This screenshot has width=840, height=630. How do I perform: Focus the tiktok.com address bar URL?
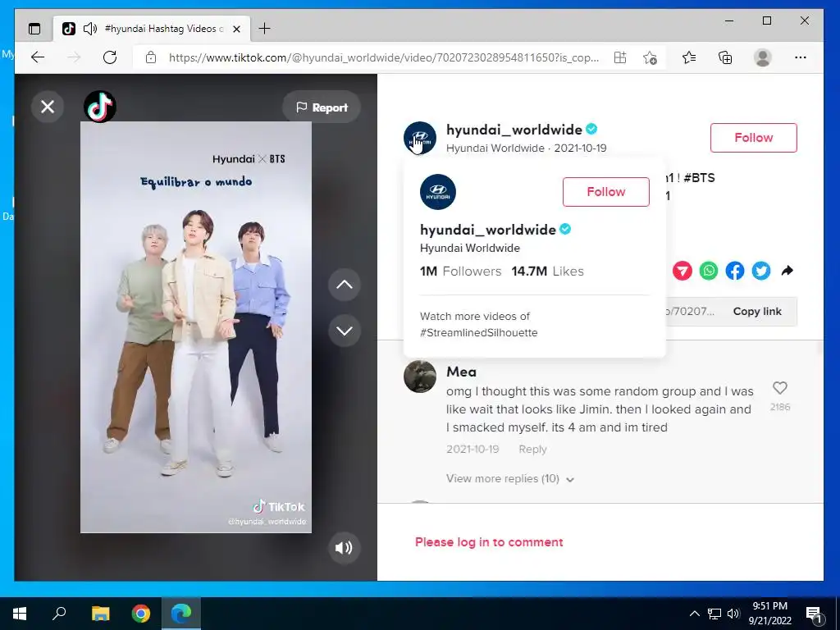384,57
